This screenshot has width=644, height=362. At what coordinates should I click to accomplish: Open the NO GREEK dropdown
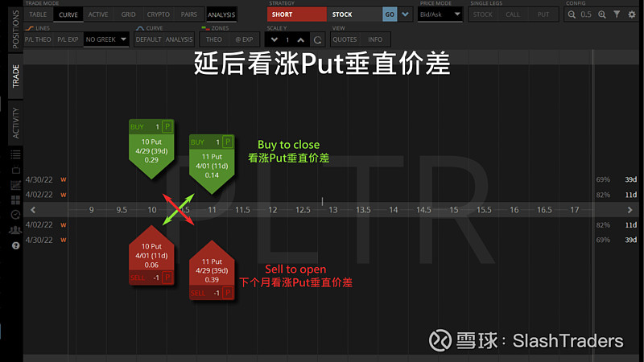click(x=106, y=39)
